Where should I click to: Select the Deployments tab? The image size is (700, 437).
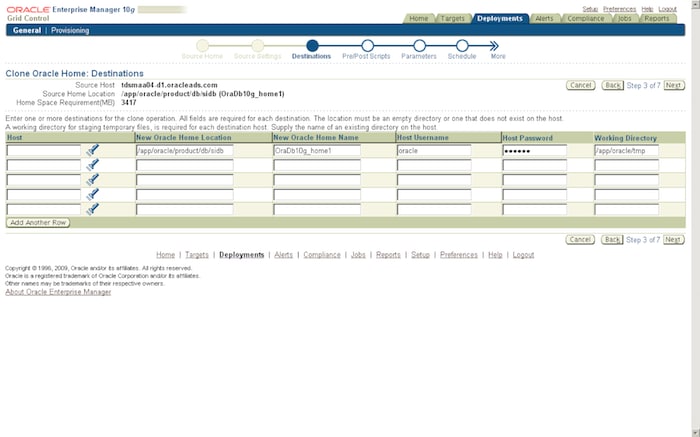click(x=500, y=18)
